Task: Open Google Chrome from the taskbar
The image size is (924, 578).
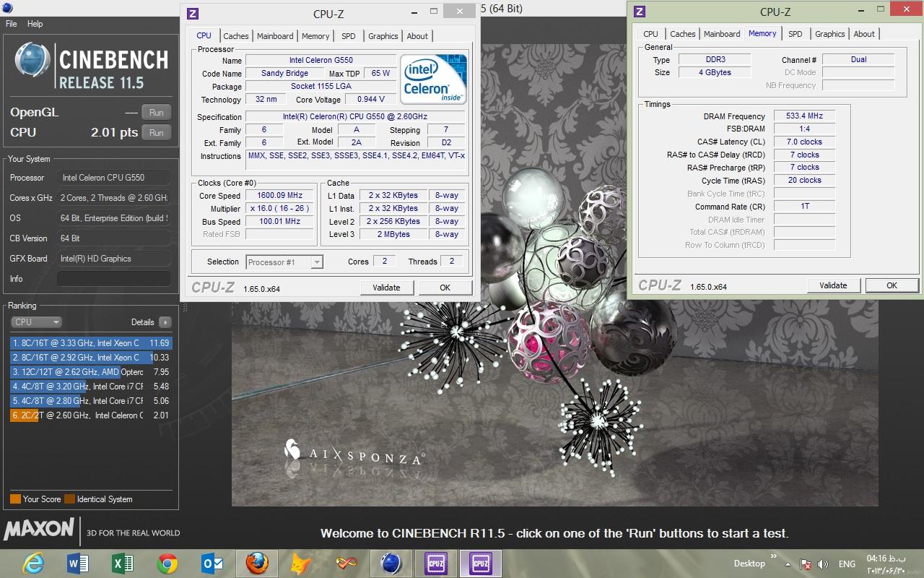Action: [167, 563]
